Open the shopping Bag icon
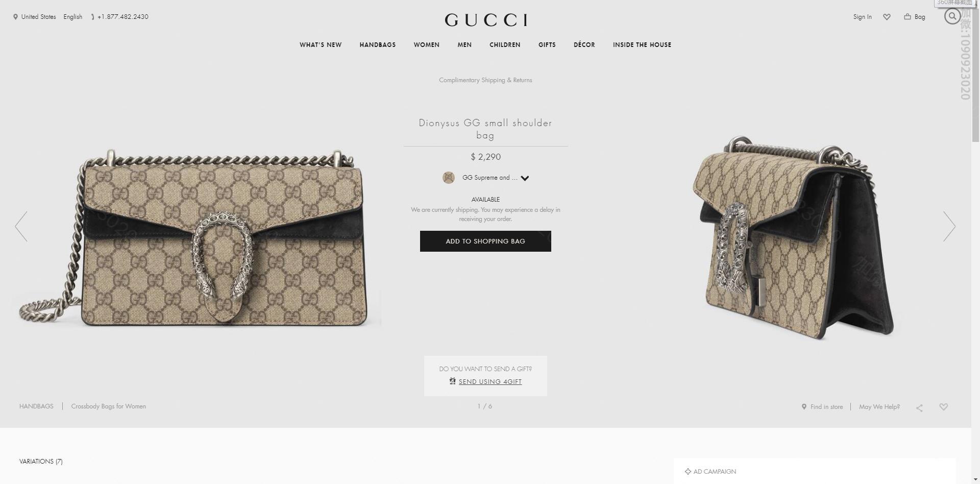Screen dimensions: 980x484 pos(908,17)
